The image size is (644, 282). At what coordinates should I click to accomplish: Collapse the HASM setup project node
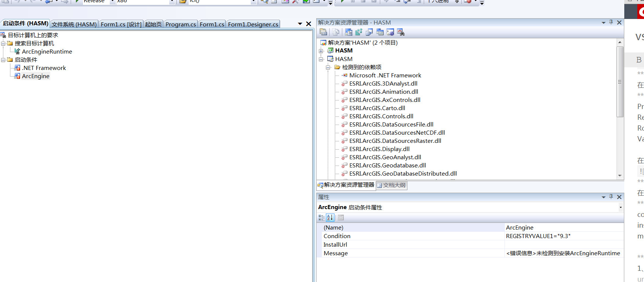pos(321,59)
